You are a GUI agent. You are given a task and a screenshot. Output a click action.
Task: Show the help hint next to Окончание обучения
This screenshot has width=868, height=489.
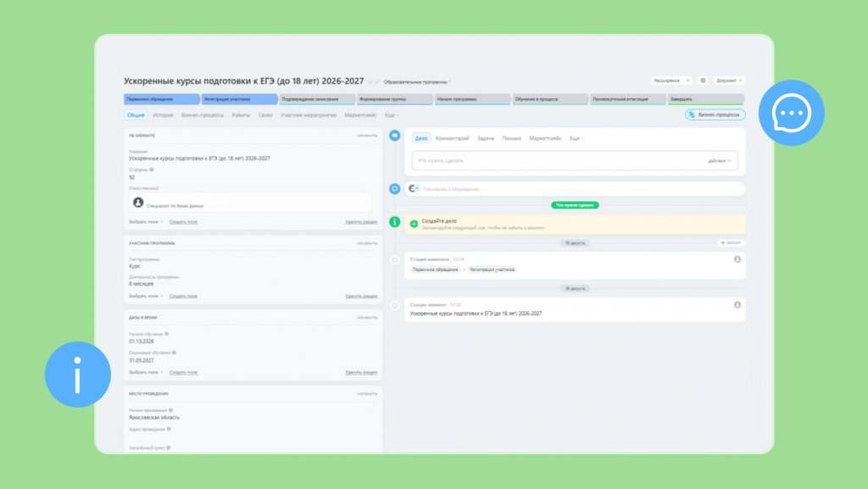click(174, 353)
